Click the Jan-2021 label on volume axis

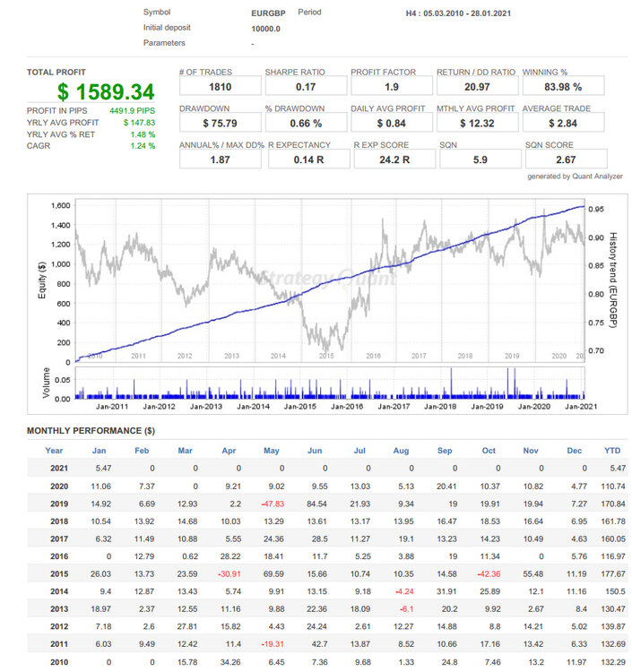coord(581,406)
